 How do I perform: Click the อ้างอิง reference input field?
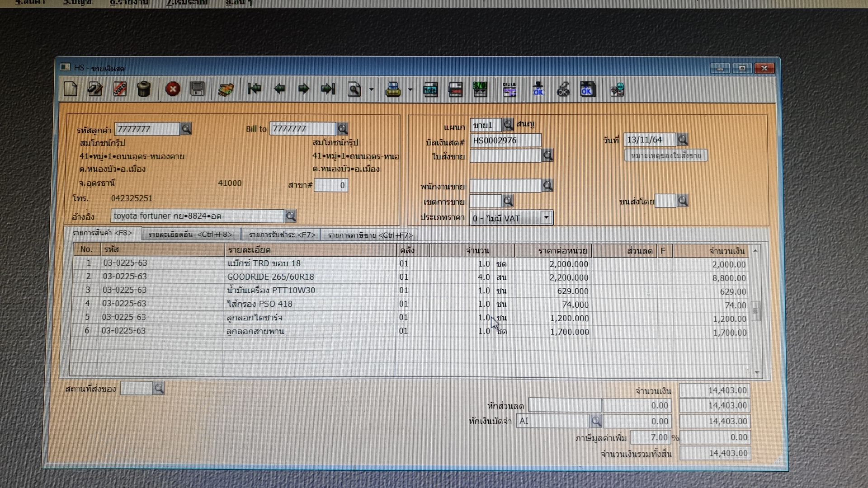tap(197, 216)
